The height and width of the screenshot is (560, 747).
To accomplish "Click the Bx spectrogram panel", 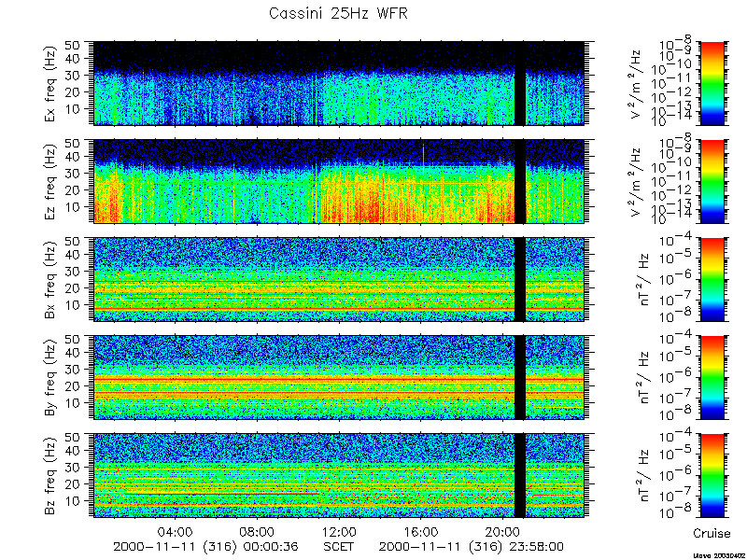I will pos(339,279).
